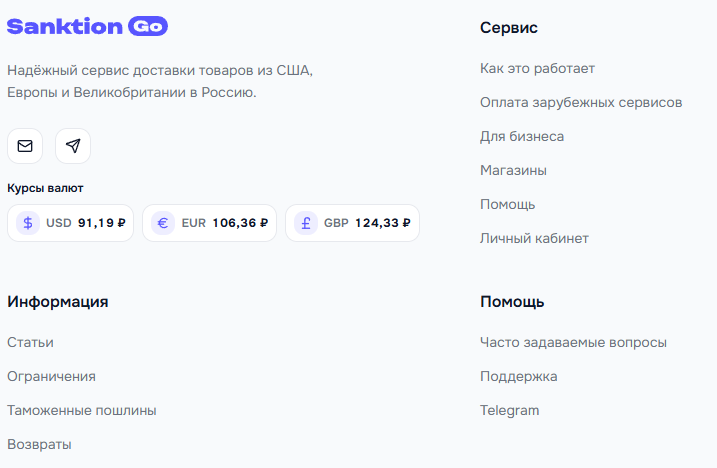
Task: Open 'Личный кабинет' link
Action: tap(534, 238)
